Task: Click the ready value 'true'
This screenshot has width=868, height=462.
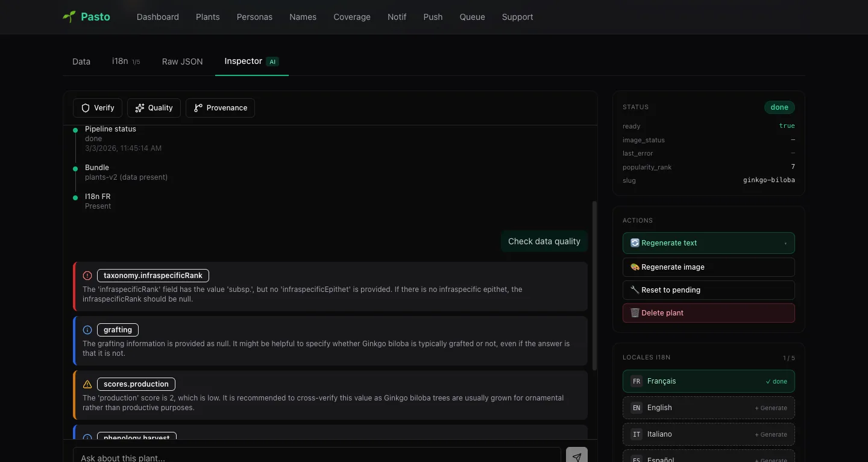Action: click(787, 126)
